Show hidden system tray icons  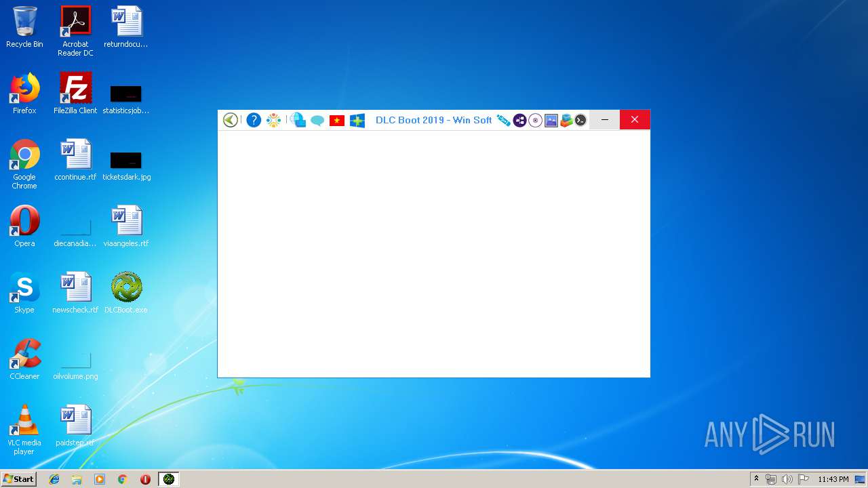tap(756, 479)
